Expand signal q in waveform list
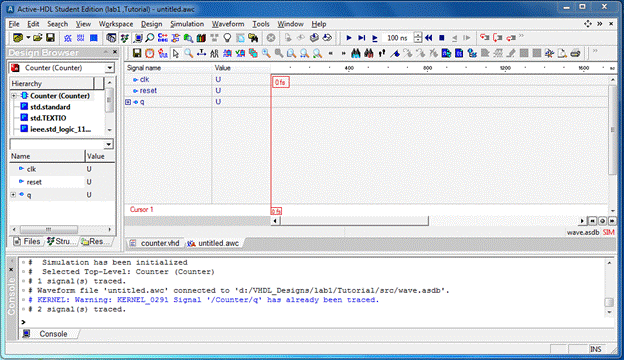Viewport: 624px width, 360px height. point(128,102)
